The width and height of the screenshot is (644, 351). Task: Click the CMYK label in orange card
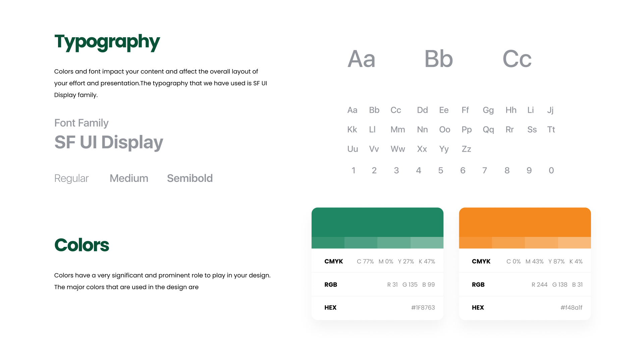tap(481, 261)
